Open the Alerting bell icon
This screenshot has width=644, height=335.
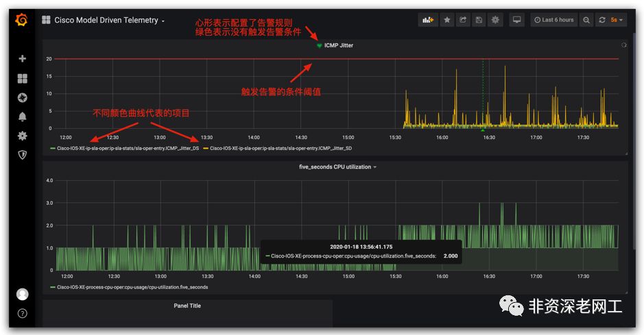click(x=23, y=117)
